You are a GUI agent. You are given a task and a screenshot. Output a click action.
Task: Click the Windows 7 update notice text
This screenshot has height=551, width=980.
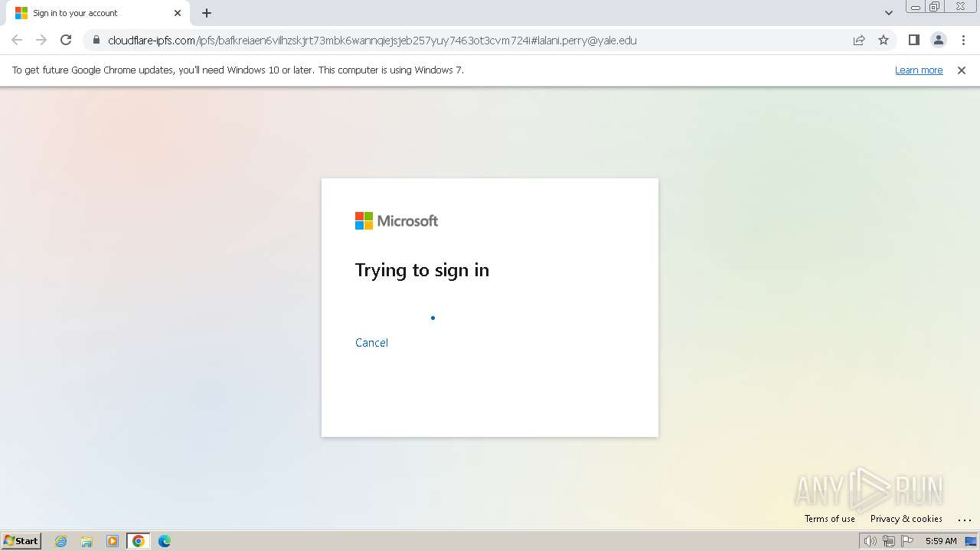pyautogui.click(x=238, y=70)
